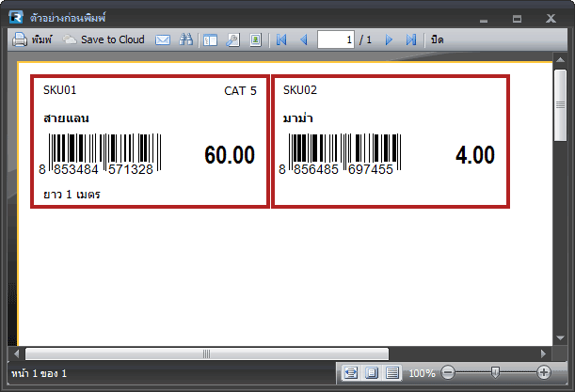Toggle the layout panel icon in toolbar
The image size is (575, 392).
210,40
